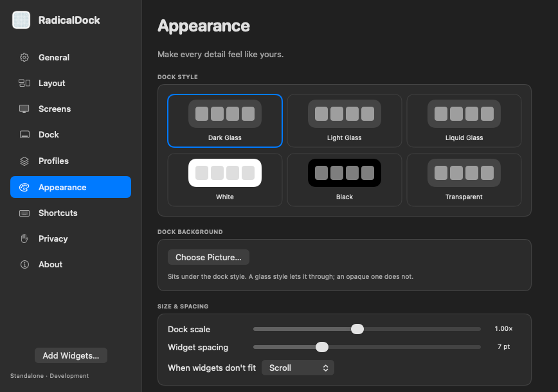
Task: Click the Appearance palette icon
Action: [24, 187]
